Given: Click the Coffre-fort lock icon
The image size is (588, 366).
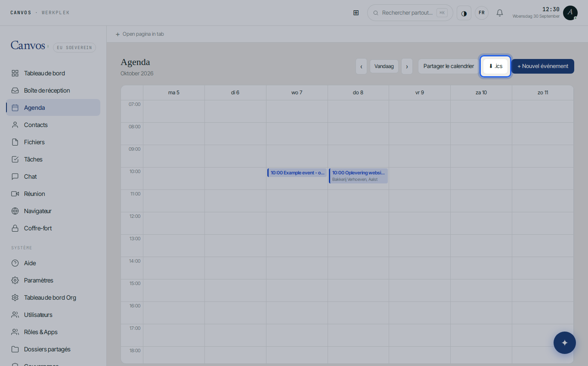Looking at the screenshot, I should click(15, 228).
